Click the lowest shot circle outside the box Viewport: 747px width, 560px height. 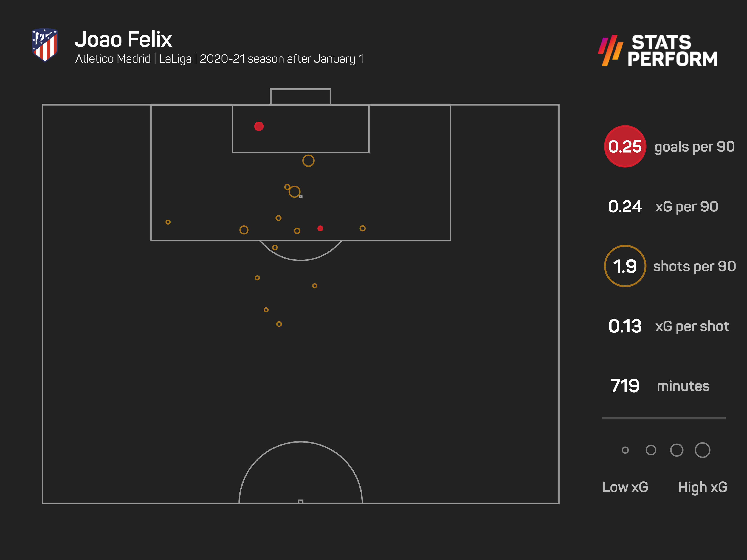(x=279, y=324)
